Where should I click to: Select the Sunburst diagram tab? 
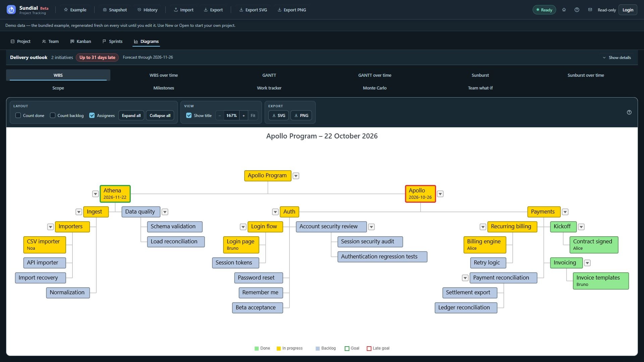[x=480, y=75]
